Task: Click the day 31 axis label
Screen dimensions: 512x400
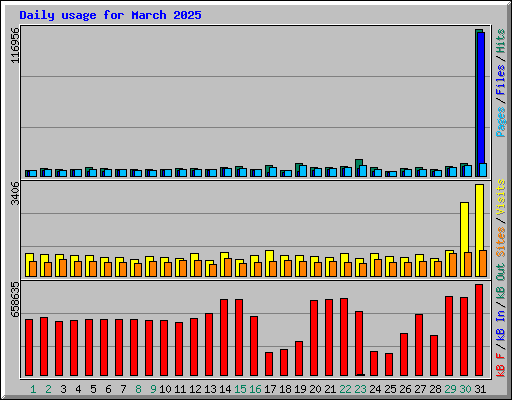Action: (480, 389)
